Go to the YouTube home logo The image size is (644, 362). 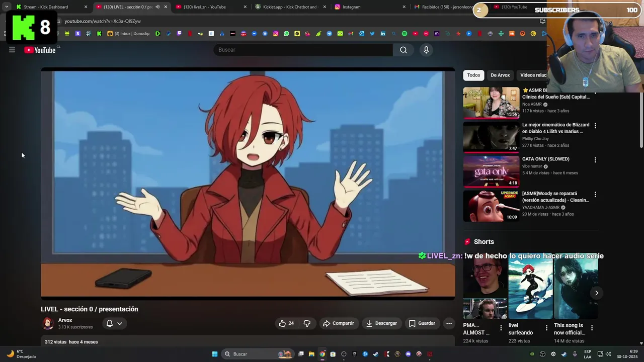pyautogui.click(x=40, y=50)
